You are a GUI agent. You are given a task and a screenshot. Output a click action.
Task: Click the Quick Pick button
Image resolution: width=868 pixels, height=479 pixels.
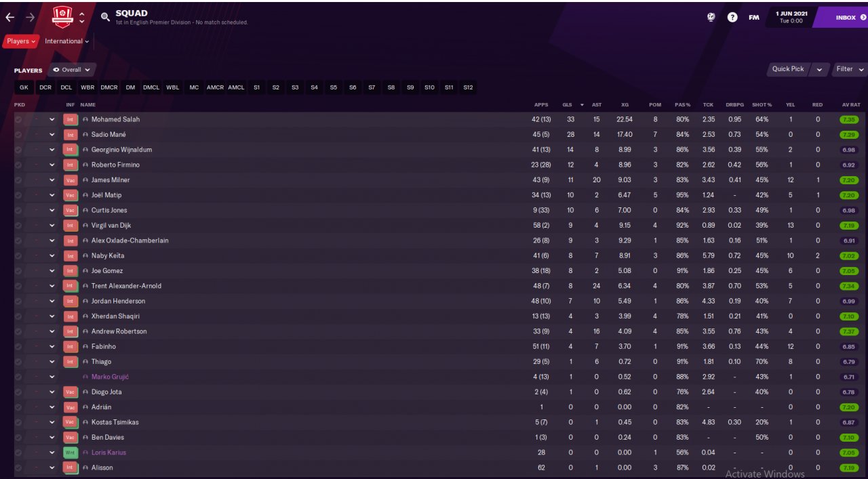(x=788, y=69)
